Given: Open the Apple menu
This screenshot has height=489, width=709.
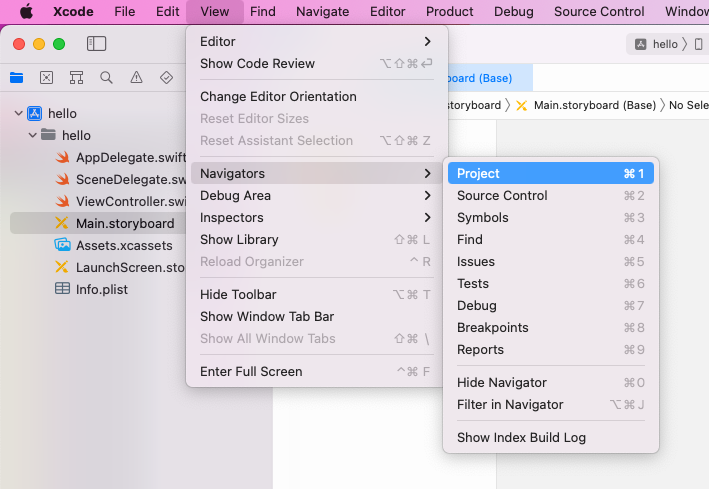Looking at the screenshot, I should point(26,11).
